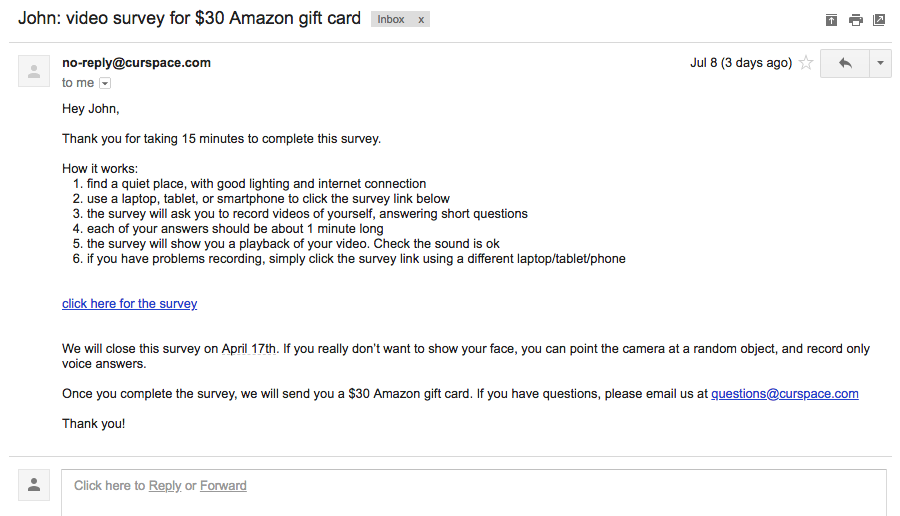The width and height of the screenshot is (900, 516).
Task: Open email in new window icon
Action: pyautogui.click(x=879, y=20)
